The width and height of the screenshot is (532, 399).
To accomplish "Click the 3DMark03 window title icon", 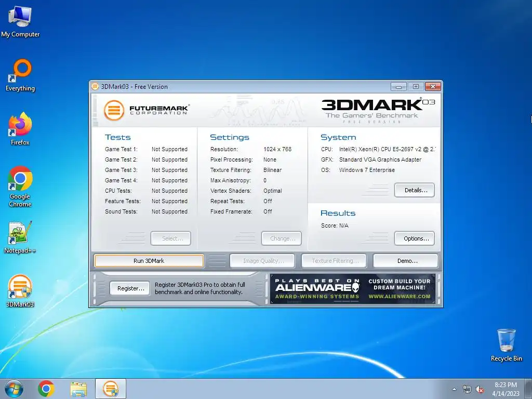I will coord(95,87).
